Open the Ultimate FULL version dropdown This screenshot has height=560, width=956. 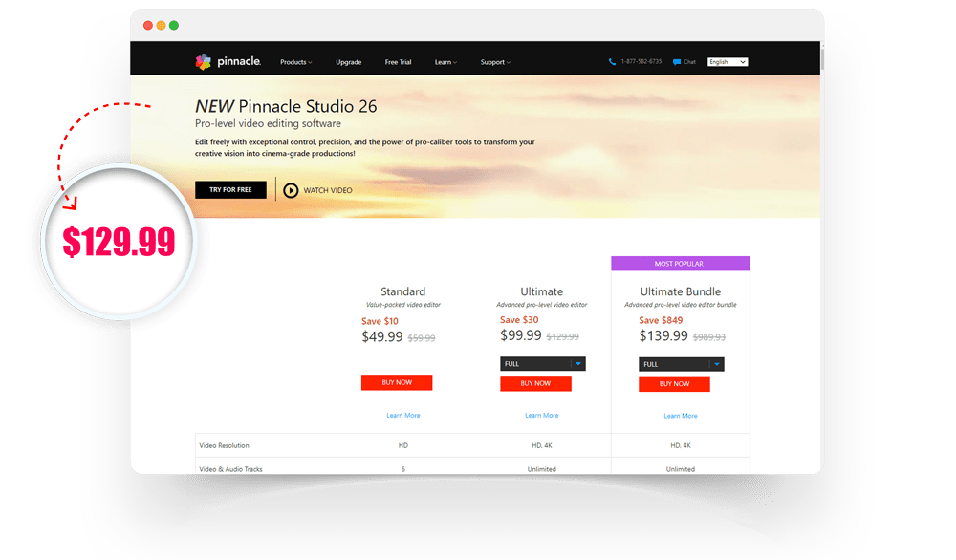coord(543,364)
